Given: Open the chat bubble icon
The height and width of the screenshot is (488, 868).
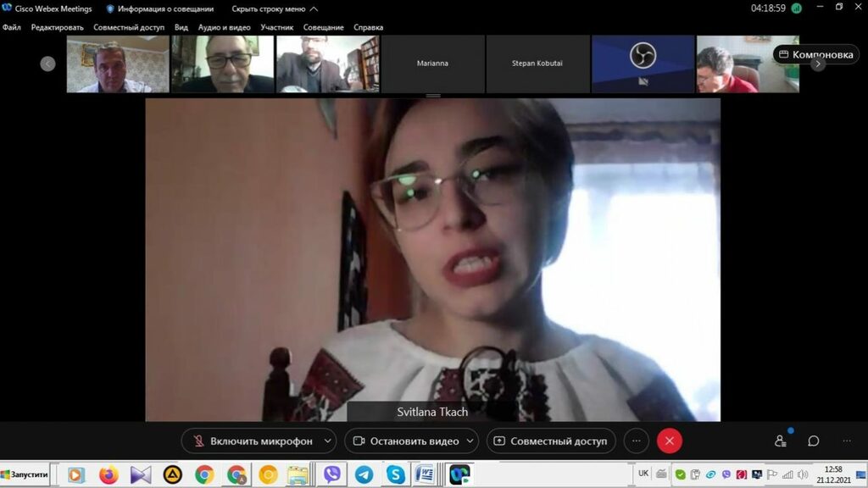Looking at the screenshot, I should (814, 441).
